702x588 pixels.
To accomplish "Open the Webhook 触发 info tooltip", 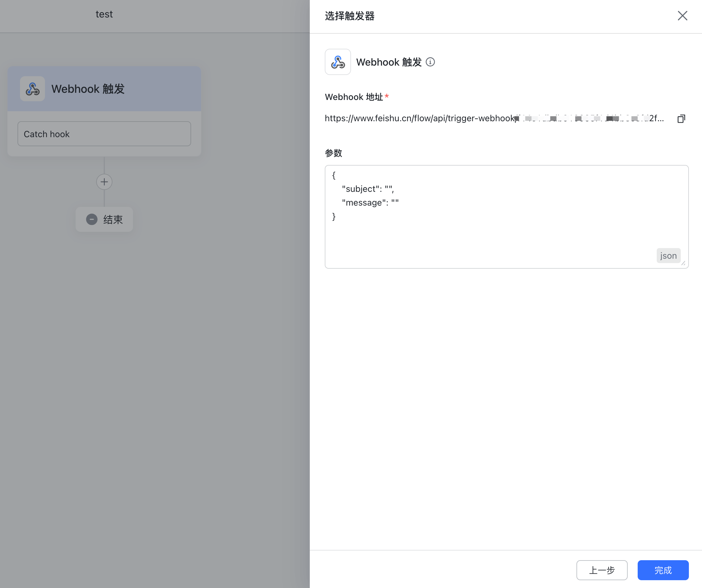I will pos(431,62).
